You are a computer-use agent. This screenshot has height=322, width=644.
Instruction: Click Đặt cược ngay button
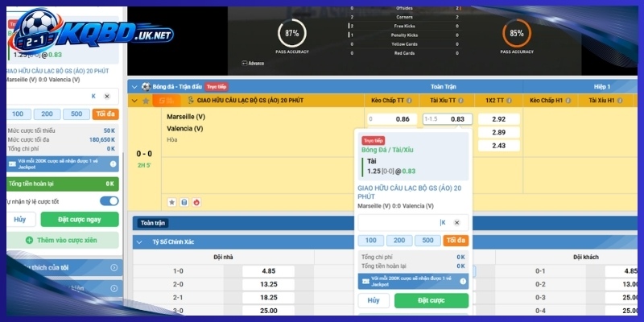point(80,219)
